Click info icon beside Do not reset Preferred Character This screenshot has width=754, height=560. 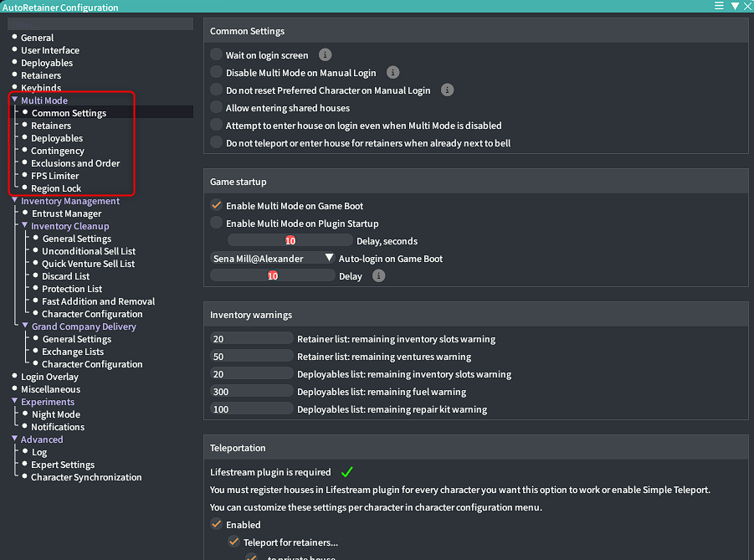click(x=448, y=90)
